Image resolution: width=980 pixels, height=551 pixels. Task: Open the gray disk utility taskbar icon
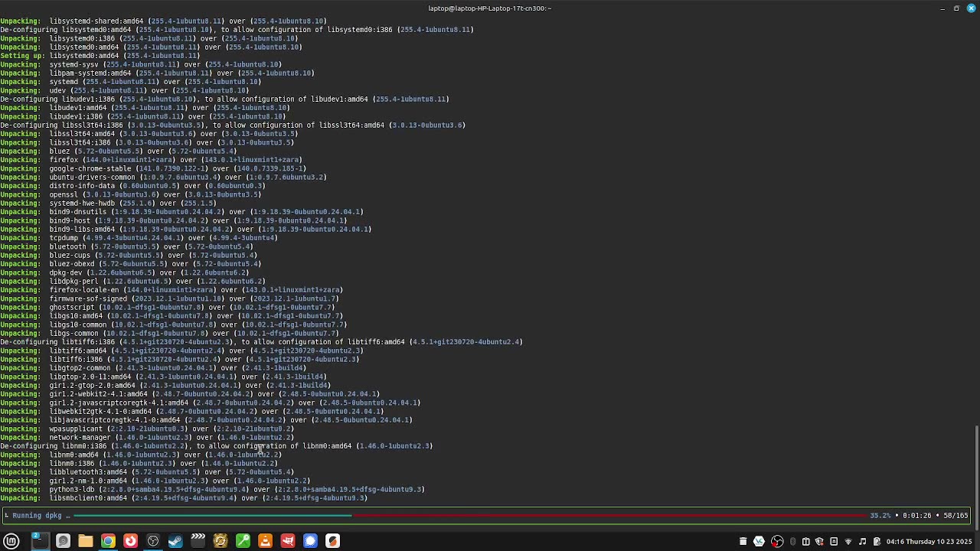pyautogui.click(x=63, y=541)
